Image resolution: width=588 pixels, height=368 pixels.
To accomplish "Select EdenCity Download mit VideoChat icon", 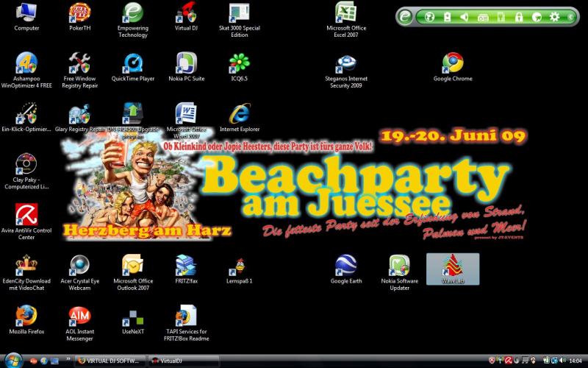I will (26, 272).
